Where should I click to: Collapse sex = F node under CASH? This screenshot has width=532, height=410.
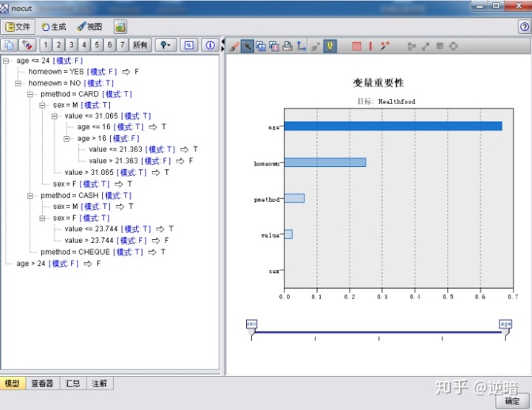tap(42, 218)
